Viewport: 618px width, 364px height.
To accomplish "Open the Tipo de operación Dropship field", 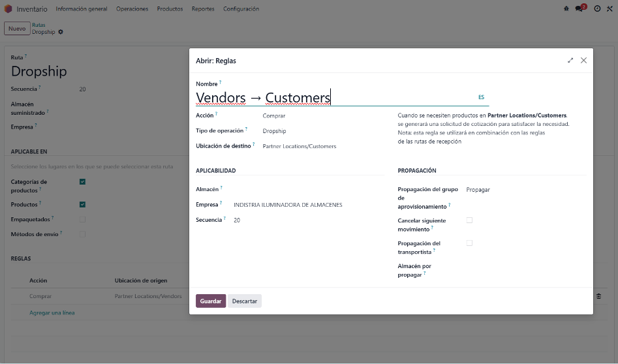I will [320, 131].
